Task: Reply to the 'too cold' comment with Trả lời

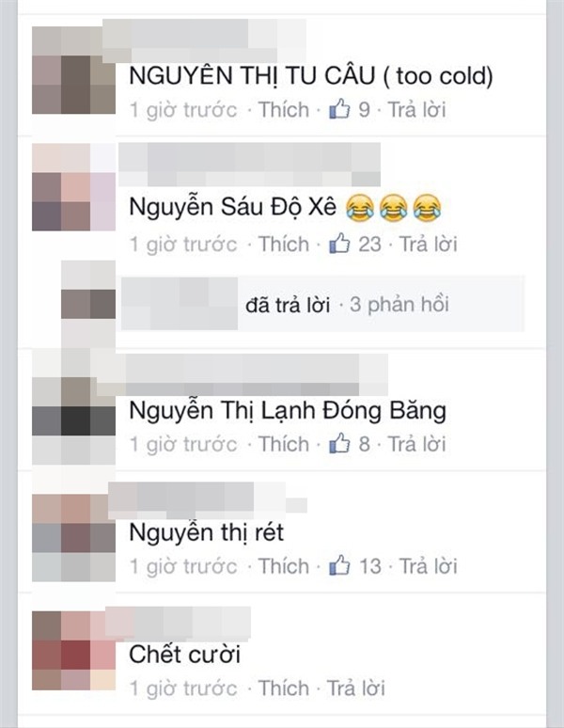Action: pos(416,110)
